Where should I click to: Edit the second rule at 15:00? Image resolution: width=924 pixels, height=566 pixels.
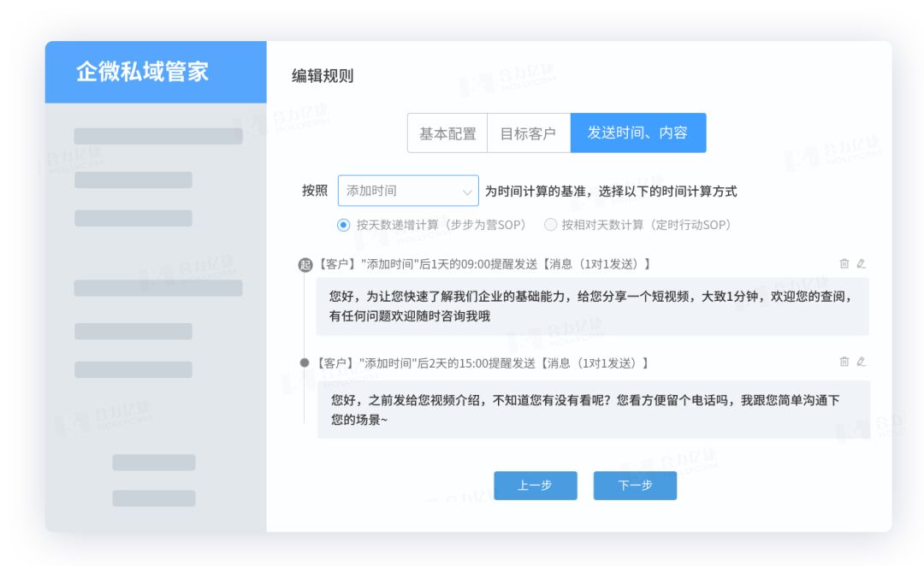coord(861,362)
